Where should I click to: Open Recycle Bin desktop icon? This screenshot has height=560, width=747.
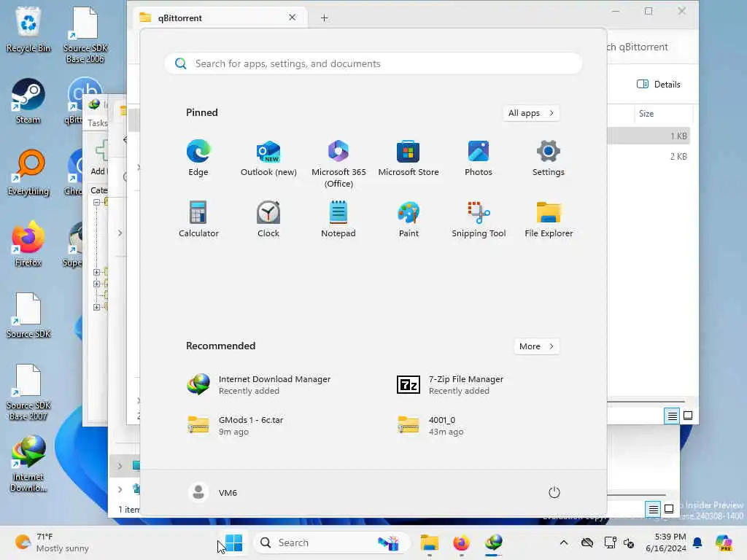pyautogui.click(x=28, y=29)
